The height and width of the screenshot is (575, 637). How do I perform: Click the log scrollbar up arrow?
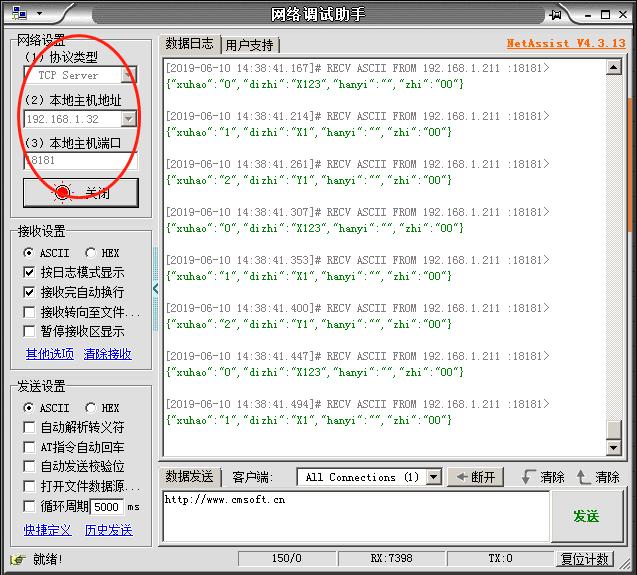pos(613,67)
